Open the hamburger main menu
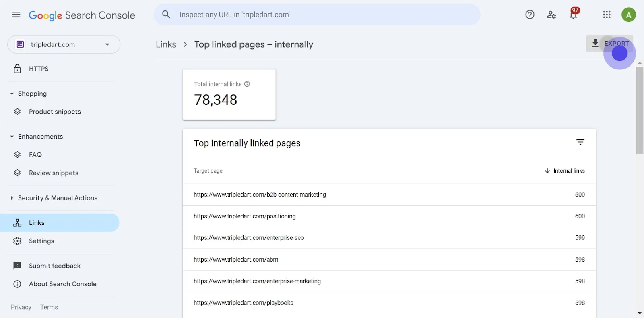This screenshot has width=644, height=318. [16, 15]
